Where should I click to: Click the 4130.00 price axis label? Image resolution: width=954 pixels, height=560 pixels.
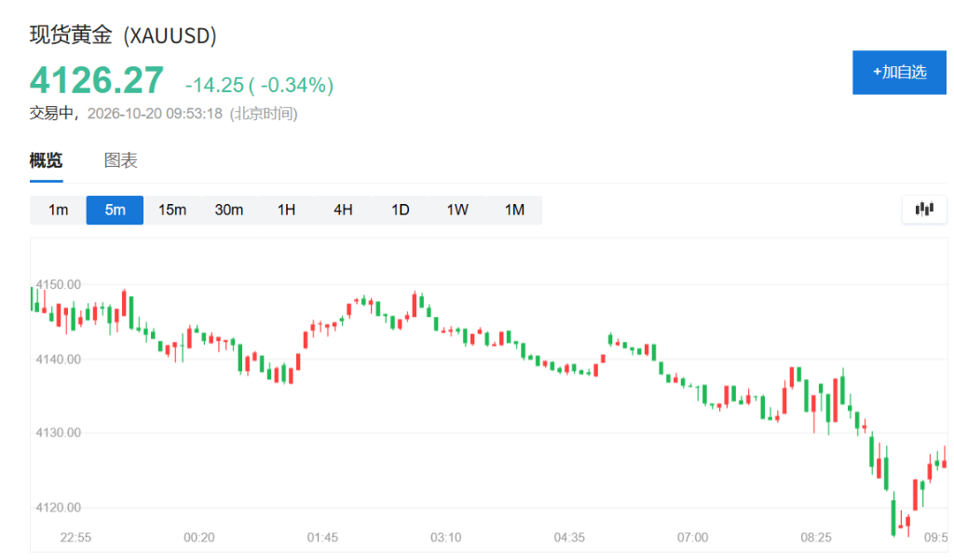tap(59, 432)
